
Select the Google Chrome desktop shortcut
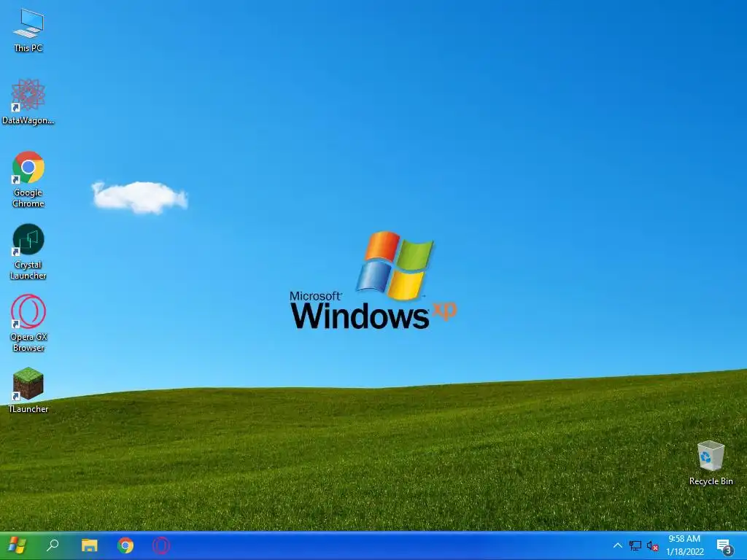pos(28,179)
